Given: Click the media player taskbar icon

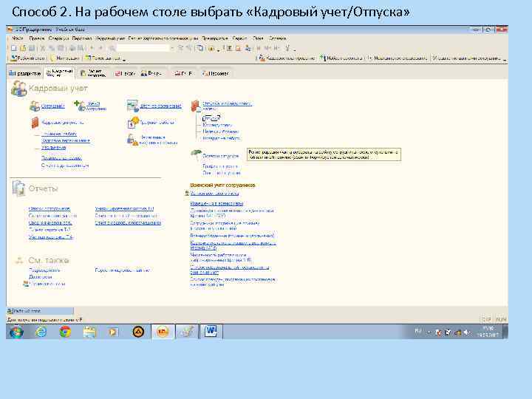Looking at the screenshot, I should (x=113, y=332).
